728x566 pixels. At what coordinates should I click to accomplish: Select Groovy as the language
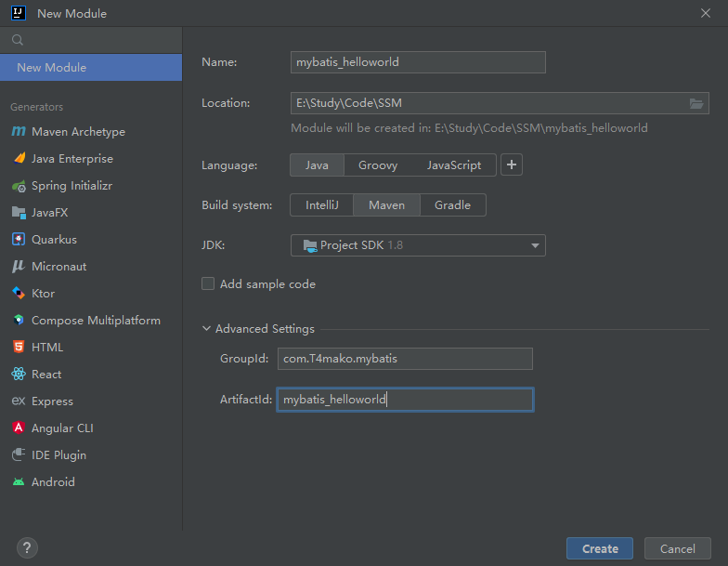(x=378, y=165)
